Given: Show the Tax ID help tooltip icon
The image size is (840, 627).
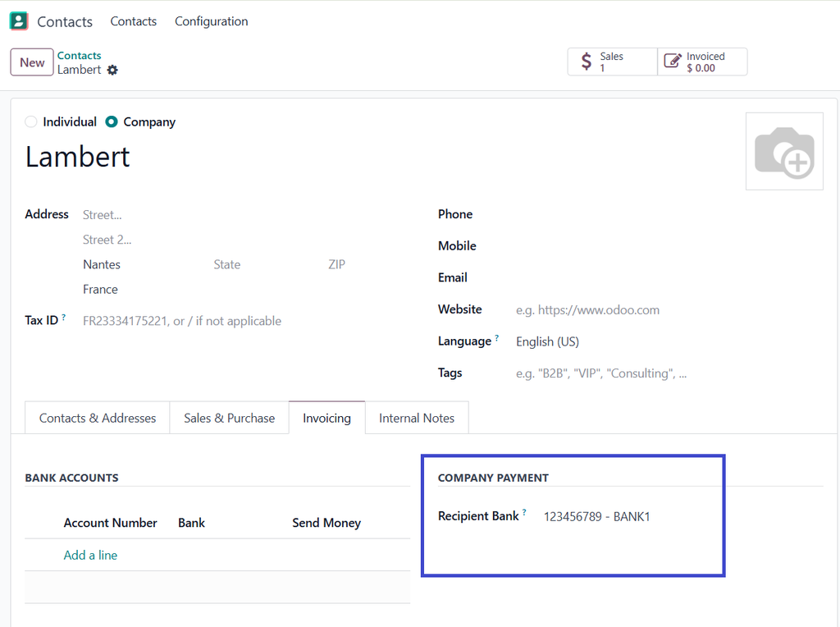Looking at the screenshot, I should tap(64, 318).
